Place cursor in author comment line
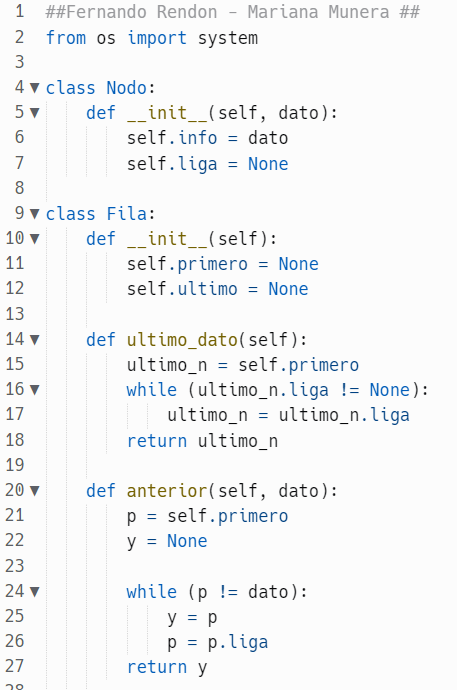This screenshot has width=457, height=690. click(x=233, y=12)
